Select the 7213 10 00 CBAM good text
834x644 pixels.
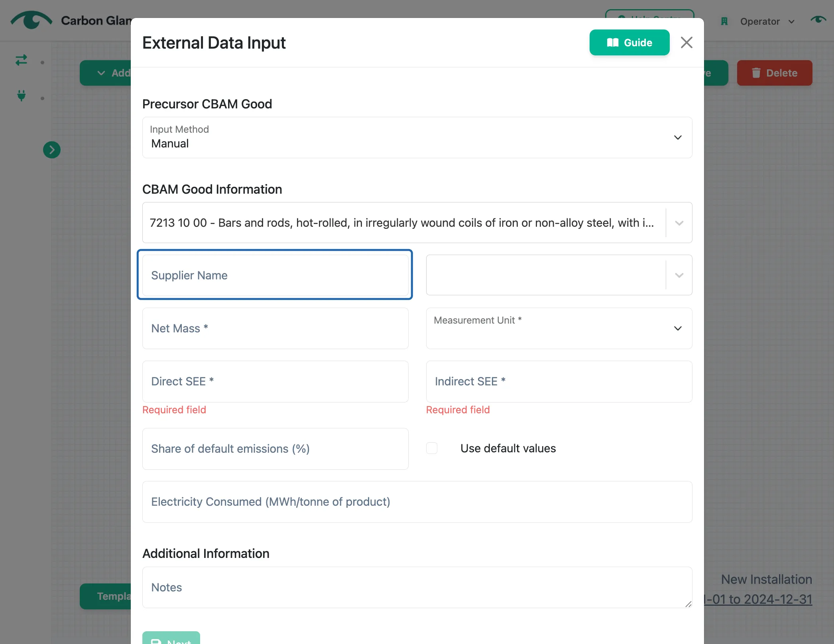pos(401,223)
